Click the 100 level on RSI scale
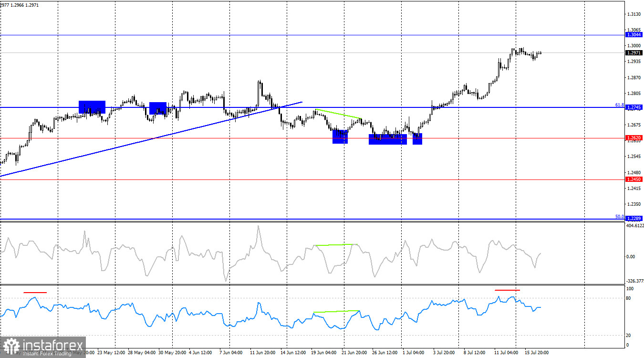 (x=630, y=289)
